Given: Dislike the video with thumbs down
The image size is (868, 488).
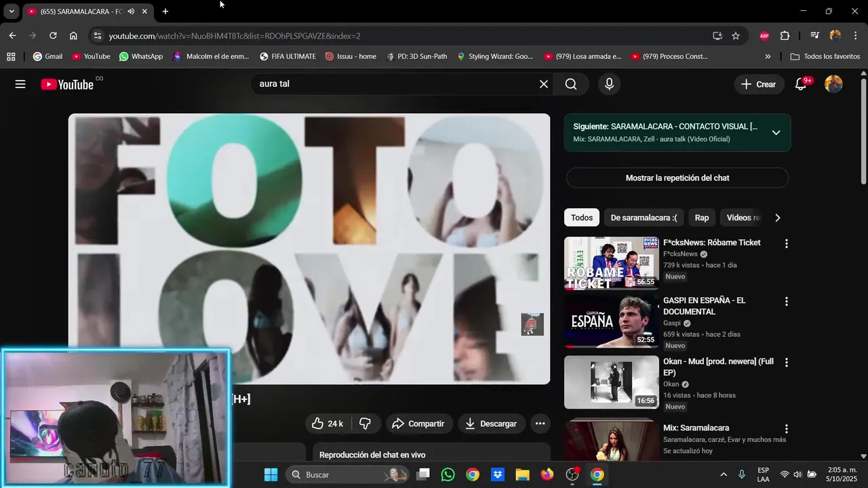Looking at the screenshot, I should click(x=365, y=424).
